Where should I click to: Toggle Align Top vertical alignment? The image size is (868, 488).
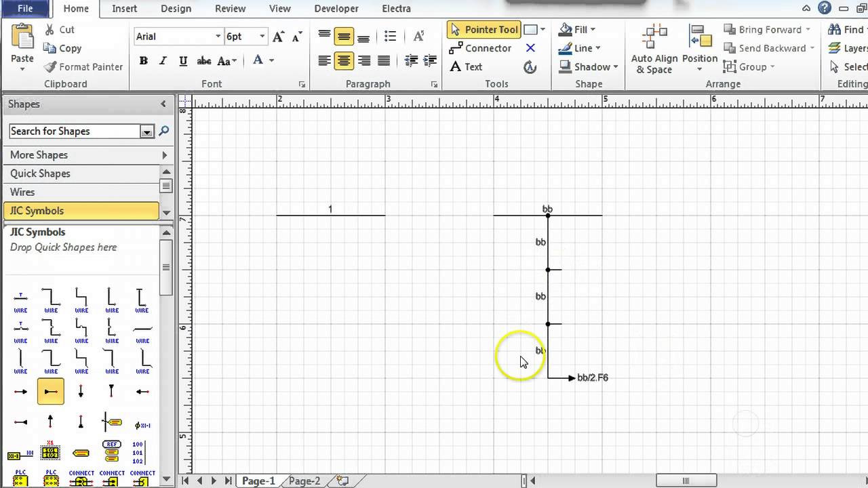tap(325, 36)
